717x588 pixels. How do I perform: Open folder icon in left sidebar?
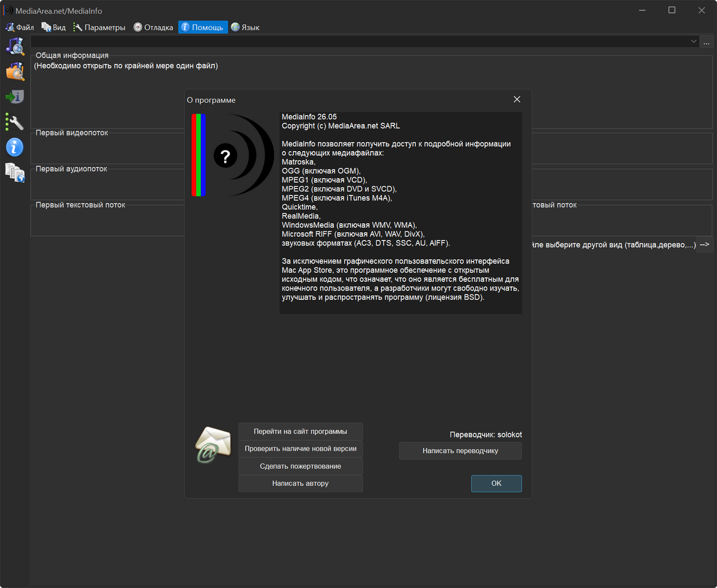click(15, 71)
